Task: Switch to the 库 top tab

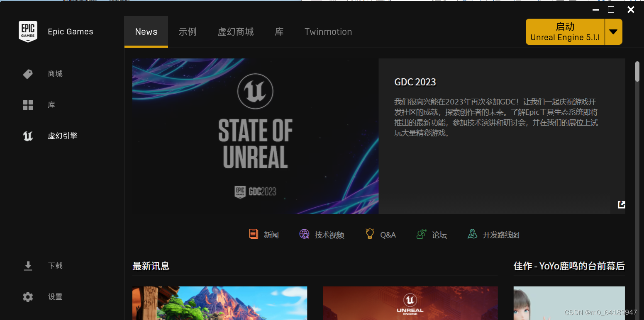Action: click(x=279, y=32)
